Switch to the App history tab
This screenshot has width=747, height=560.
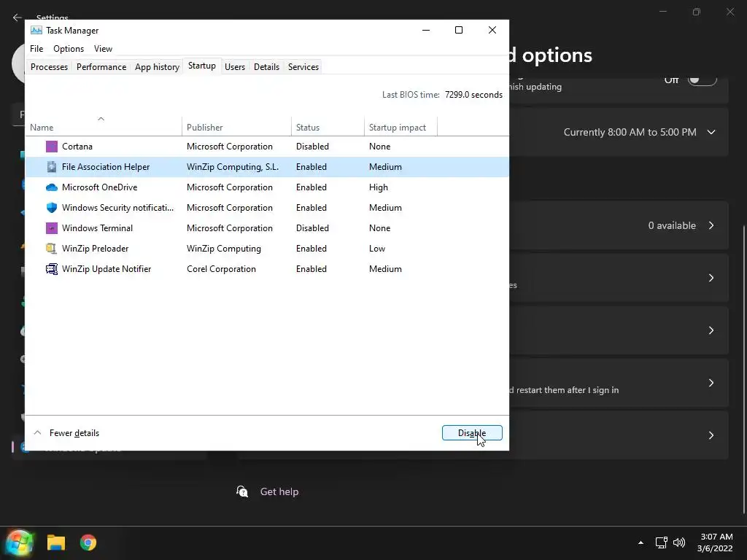pos(158,67)
